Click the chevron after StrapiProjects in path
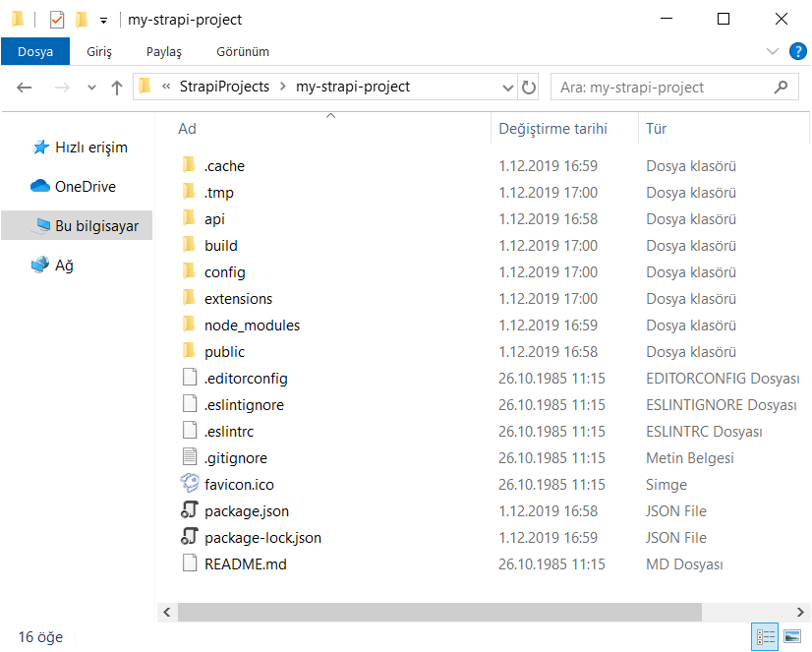Screen dimensions: 812x652 tap(283, 87)
